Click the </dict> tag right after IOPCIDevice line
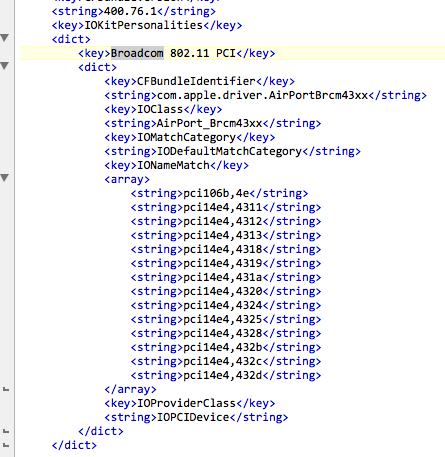This screenshot has width=445, height=457. (x=101, y=431)
